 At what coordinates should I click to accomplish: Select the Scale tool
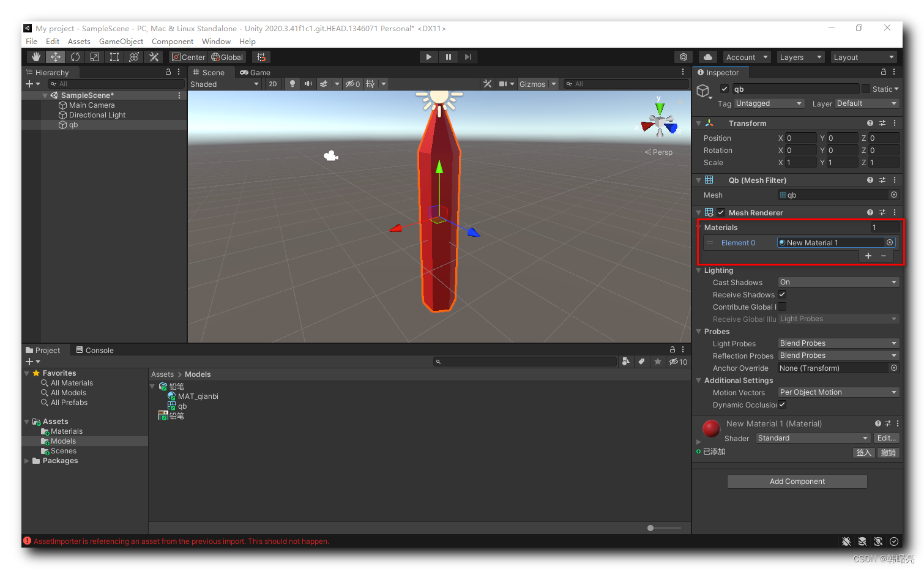pyautogui.click(x=94, y=56)
